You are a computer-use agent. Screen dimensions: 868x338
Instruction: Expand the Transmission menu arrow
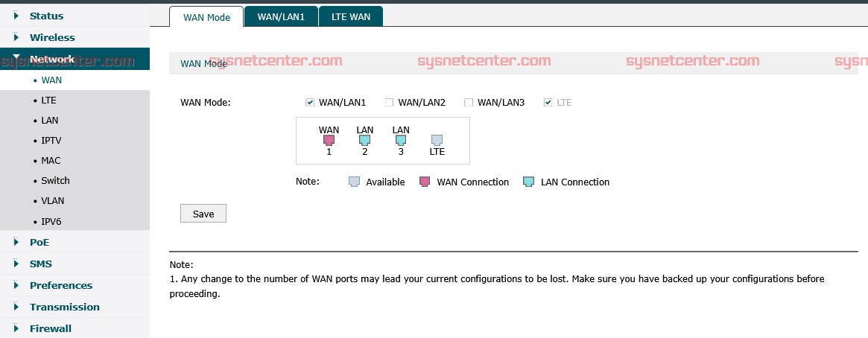16,307
